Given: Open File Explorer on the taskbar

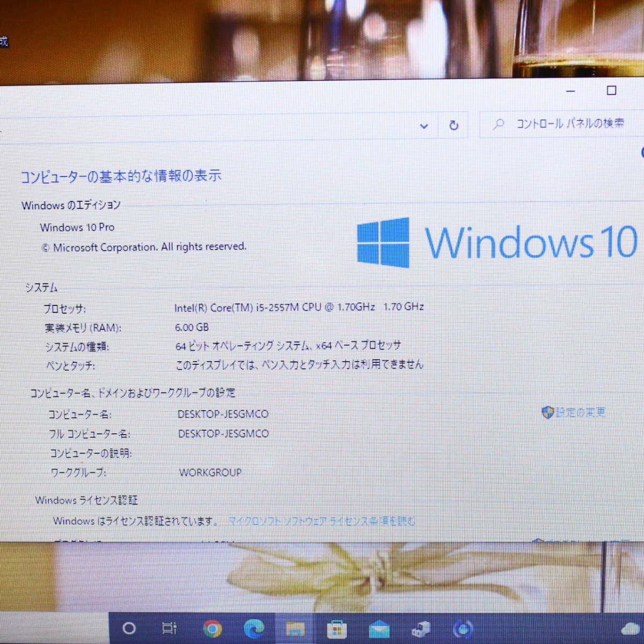Looking at the screenshot, I should click(x=295, y=628).
